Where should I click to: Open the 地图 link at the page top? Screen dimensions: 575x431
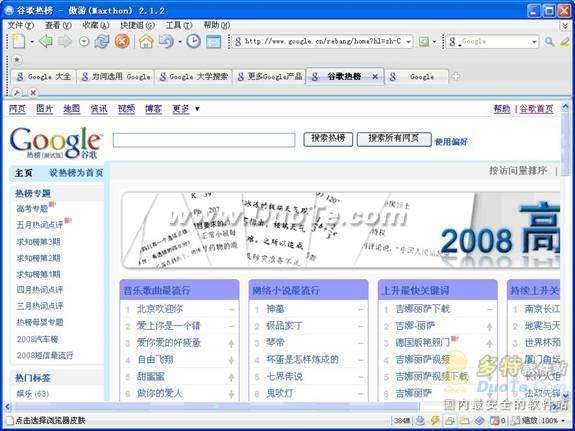click(72, 109)
